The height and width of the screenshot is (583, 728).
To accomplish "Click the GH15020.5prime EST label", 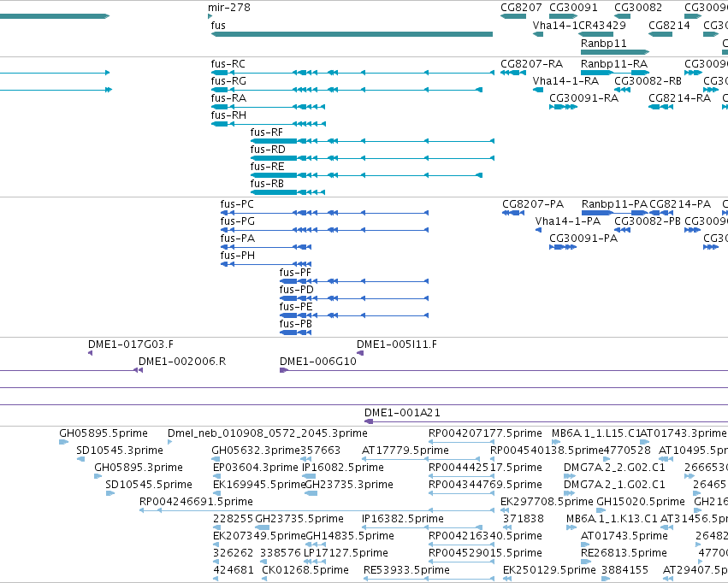I will tap(641, 502).
